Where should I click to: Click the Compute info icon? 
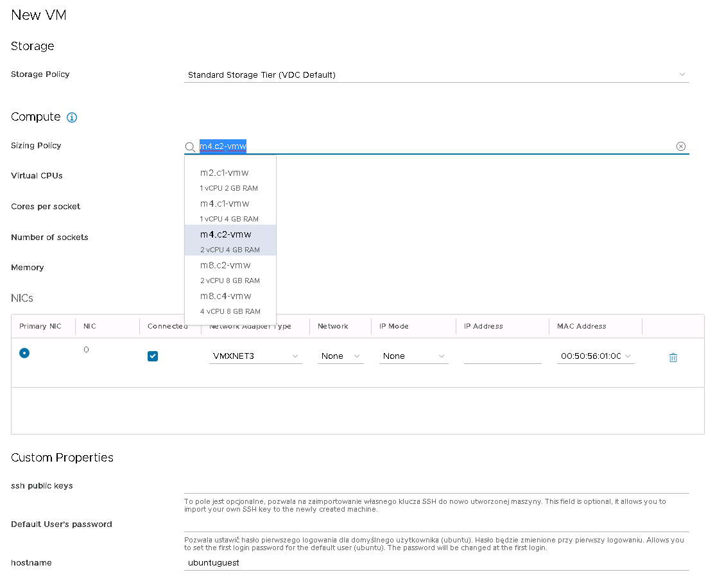click(x=72, y=117)
